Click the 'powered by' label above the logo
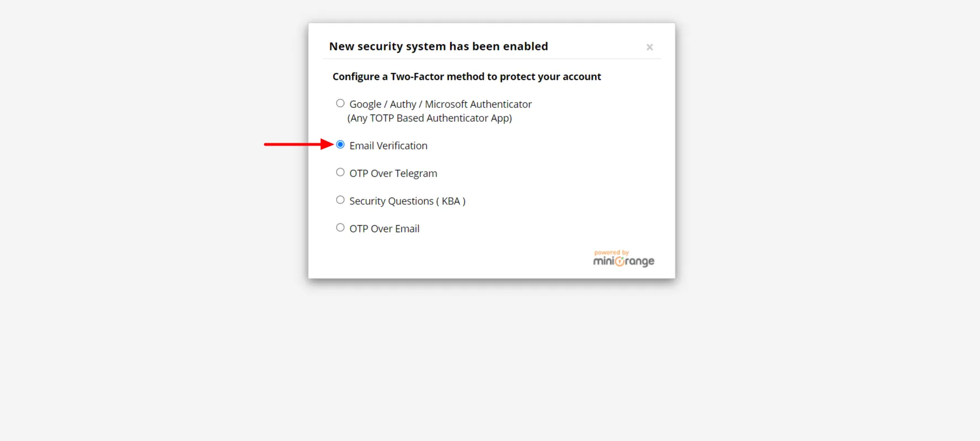 coord(611,252)
